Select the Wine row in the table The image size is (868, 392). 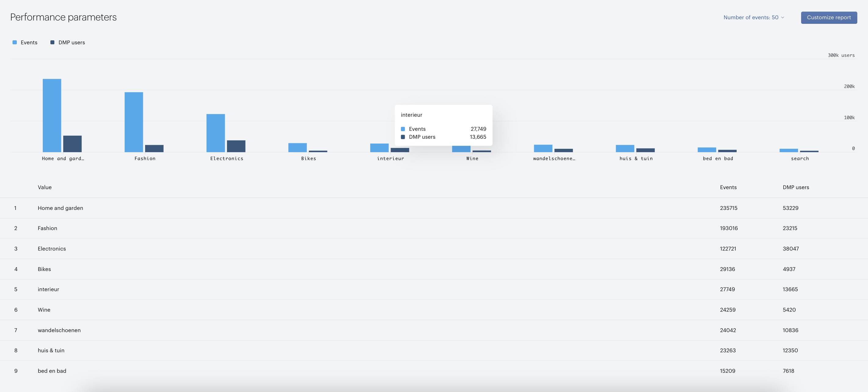(434, 310)
